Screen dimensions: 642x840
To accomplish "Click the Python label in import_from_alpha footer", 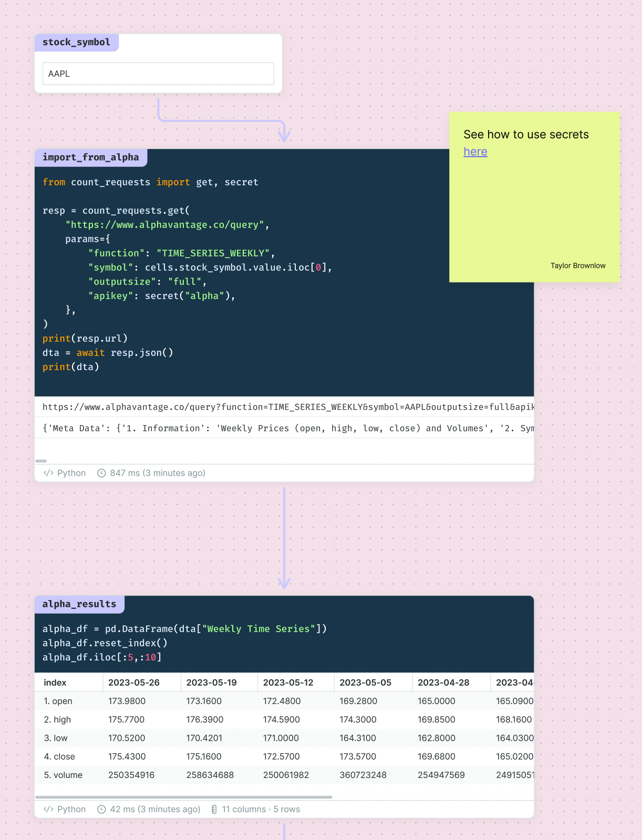I will tap(71, 473).
